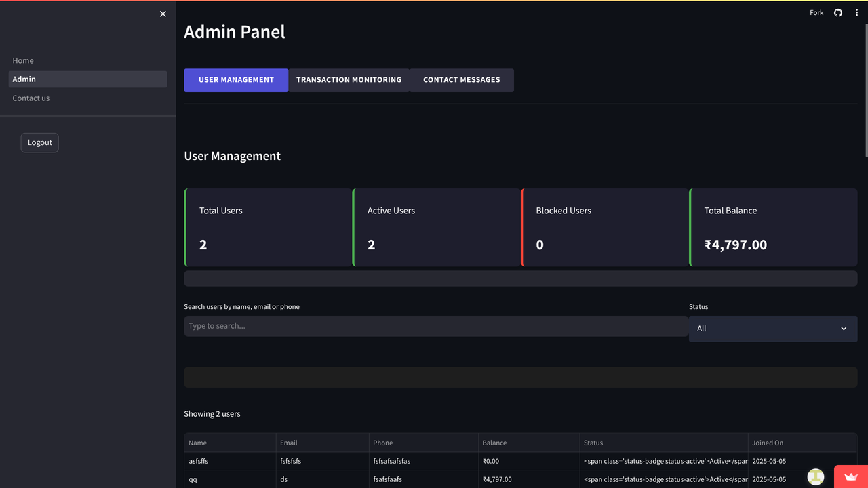Select the ₹0.00 balance cell
Image resolution: width=868 pixels, height=488 pixels.
tap(529, 461)
